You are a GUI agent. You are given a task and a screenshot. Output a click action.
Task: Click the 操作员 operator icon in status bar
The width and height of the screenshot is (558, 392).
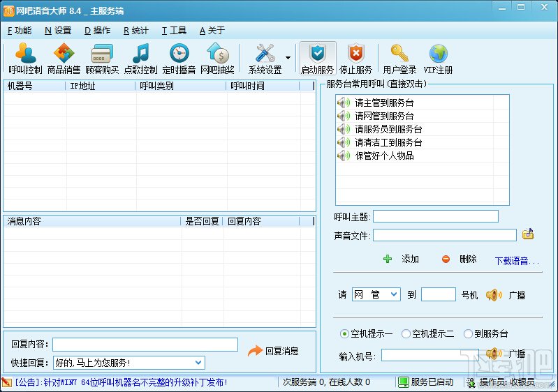471,383
